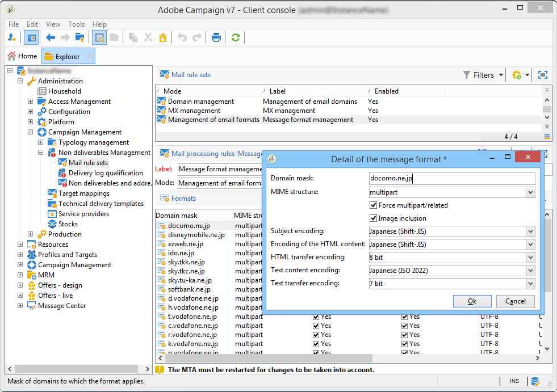Click the new user icon in toolbar
Viewport: 557px width, 392px height.
pos(12,37)
